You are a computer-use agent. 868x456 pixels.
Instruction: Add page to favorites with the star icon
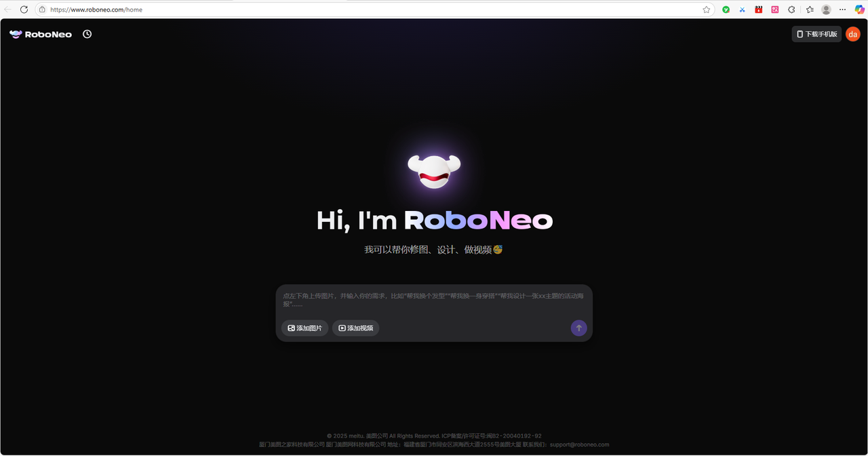707,9
